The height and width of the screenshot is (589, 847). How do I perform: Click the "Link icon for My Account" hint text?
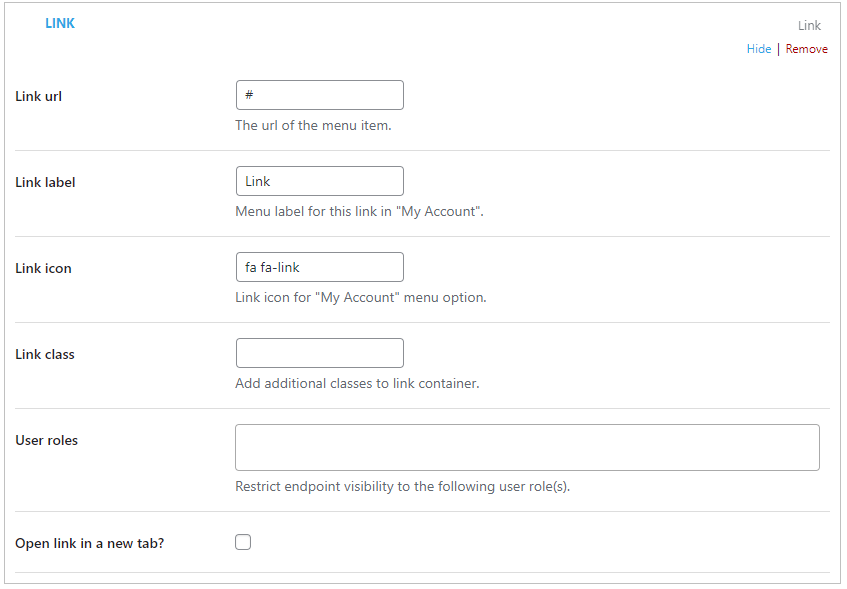[361, 297]
